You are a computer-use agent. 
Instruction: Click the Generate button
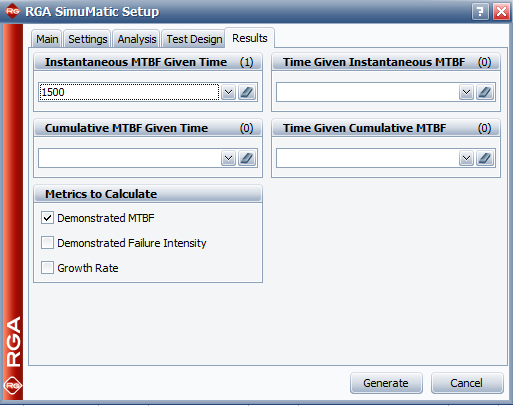coord(386,383)
